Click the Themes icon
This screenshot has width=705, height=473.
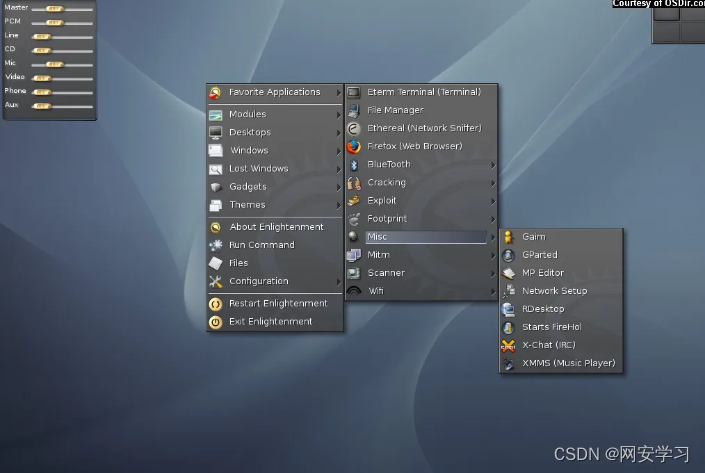[x=215, y=205]
